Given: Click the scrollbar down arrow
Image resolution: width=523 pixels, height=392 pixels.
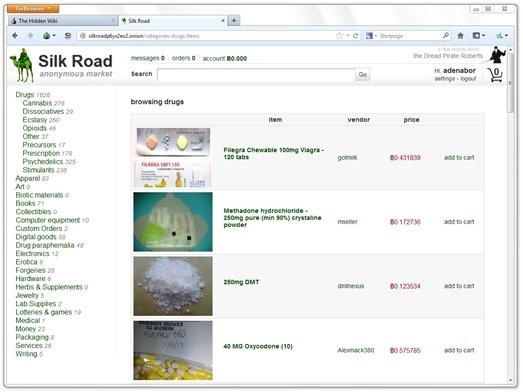Looking at the screenshot, I should 510,380.
